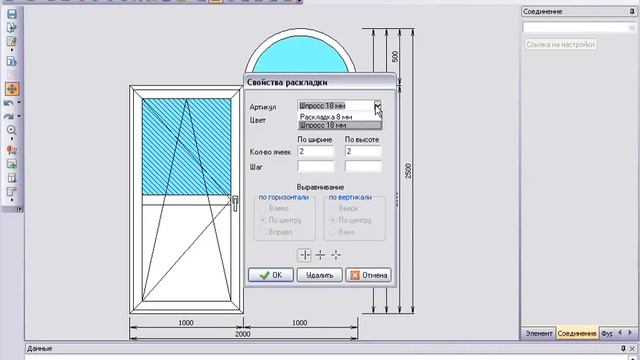Click the document-with-info icon in left toolbar

11,61
